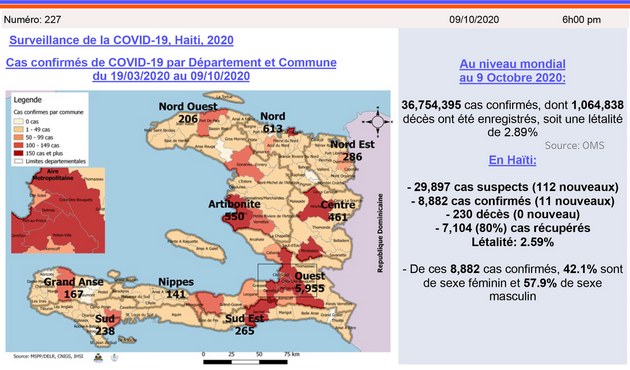Click the Haiti coat of arms logo
The width and height of the screenshot is (630, 370).
98,358
